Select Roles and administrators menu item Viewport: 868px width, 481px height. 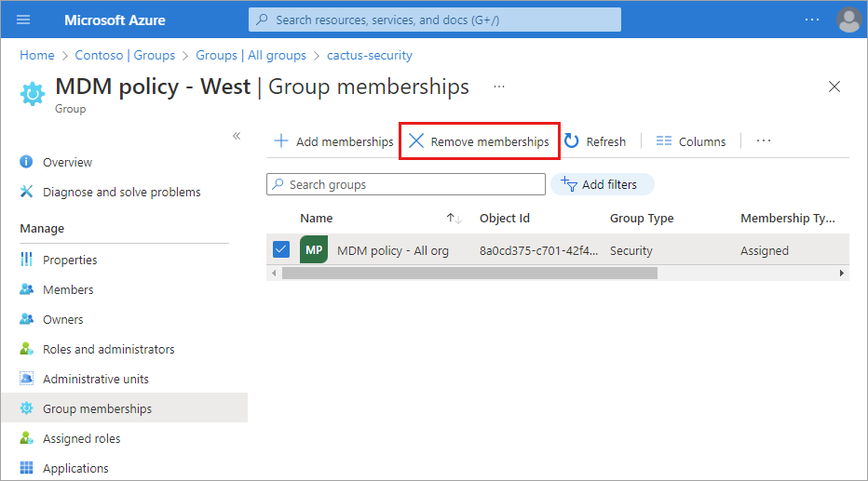tap(108, 349)
